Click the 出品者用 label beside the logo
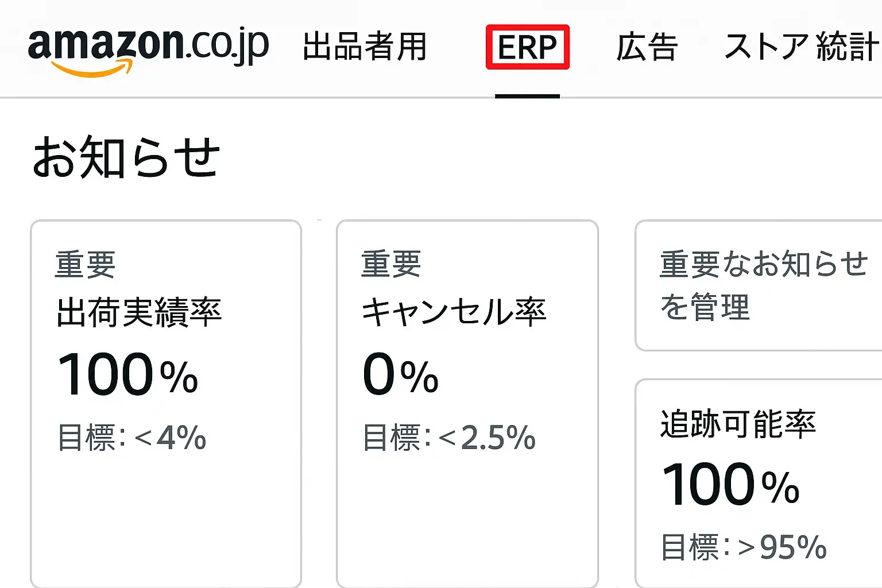 [x=365, y=47]
